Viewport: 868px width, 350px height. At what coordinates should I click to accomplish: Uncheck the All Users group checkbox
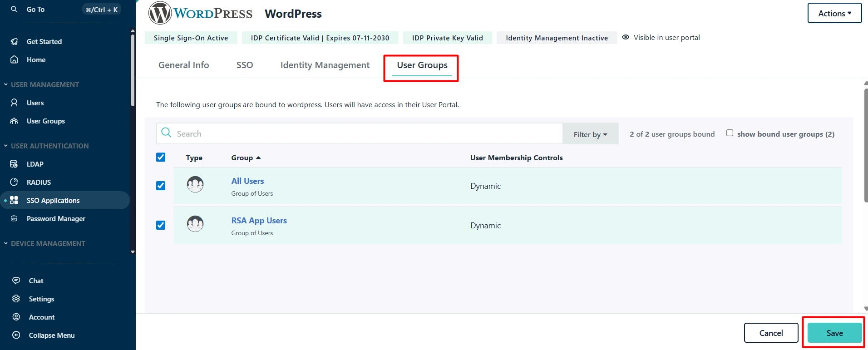point(161,186)
